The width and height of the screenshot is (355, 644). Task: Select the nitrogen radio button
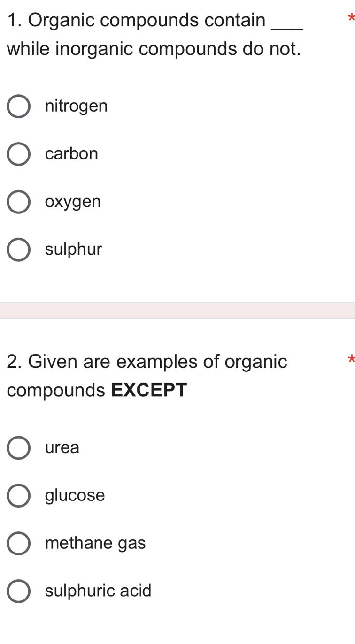[19, 106]
